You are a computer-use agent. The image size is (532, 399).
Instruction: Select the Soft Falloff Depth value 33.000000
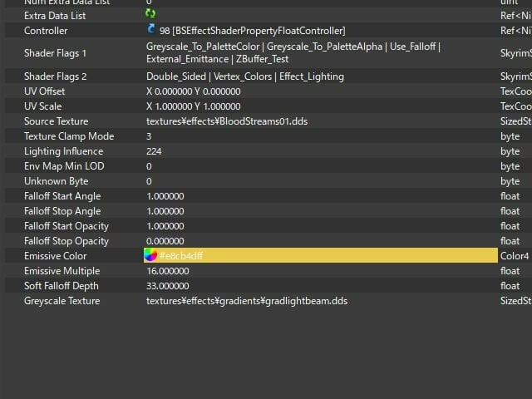point(168,286)
